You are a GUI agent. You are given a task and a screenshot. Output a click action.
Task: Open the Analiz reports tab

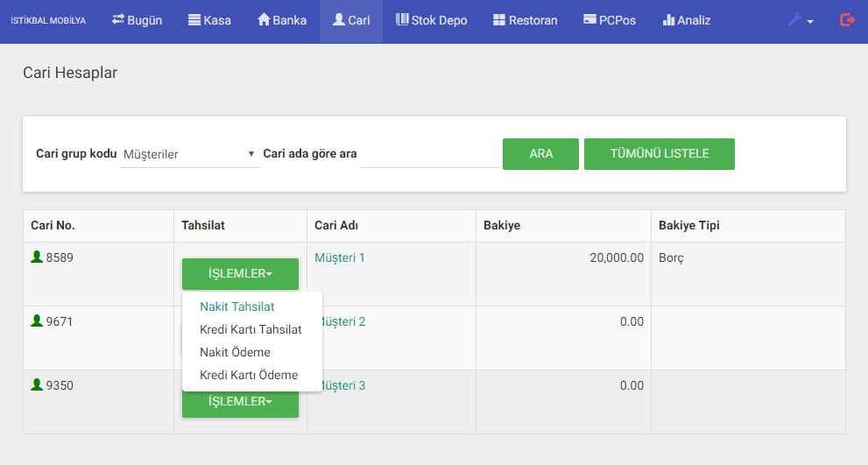687,20
